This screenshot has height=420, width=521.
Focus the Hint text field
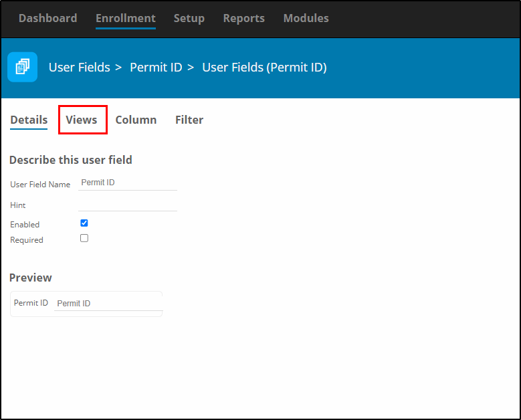[x=128, y=204]
